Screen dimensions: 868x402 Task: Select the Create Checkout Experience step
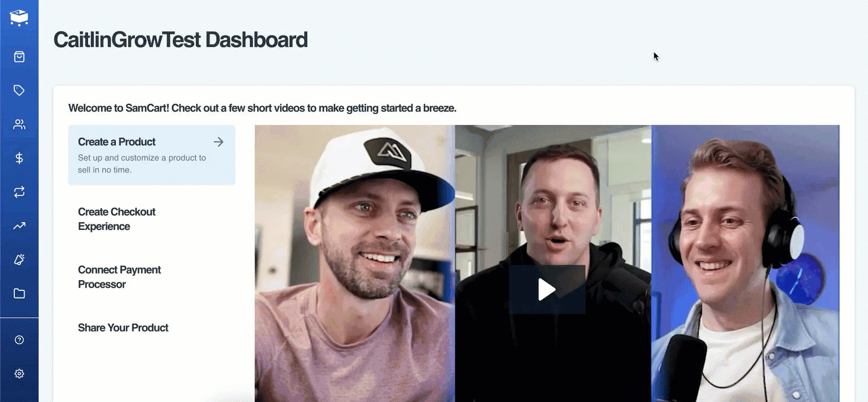click(x=152, y=219)
